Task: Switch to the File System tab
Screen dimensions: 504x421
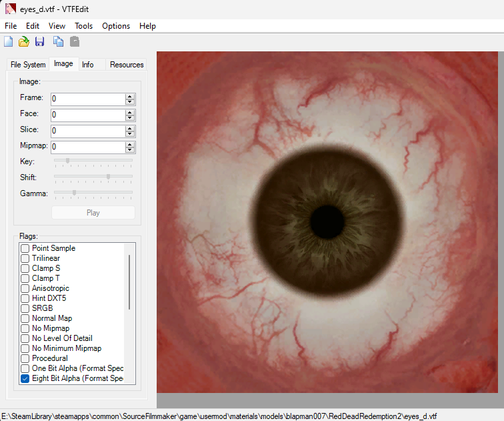Action: pos(28,65)
